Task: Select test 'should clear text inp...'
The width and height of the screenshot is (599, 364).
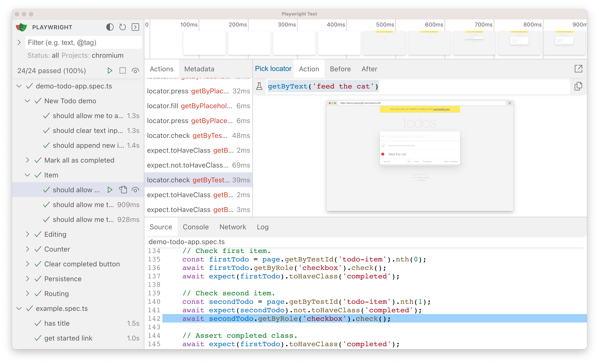Action: click(78, 130)
